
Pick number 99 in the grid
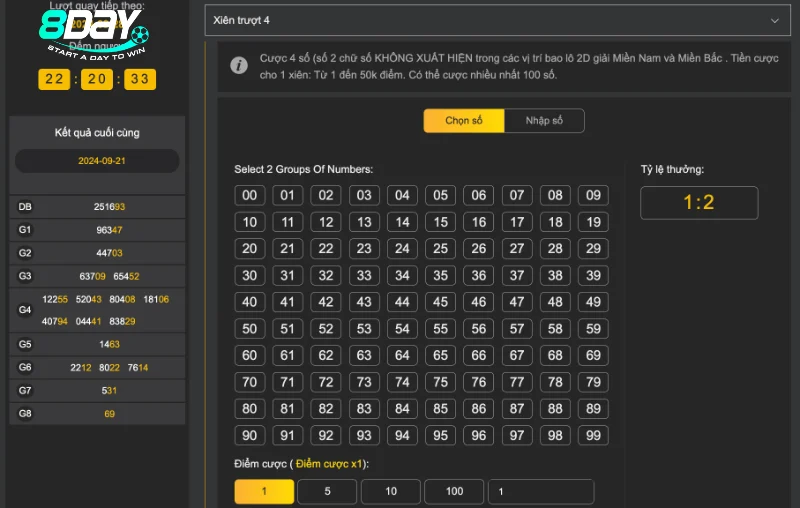click(593, 436)
